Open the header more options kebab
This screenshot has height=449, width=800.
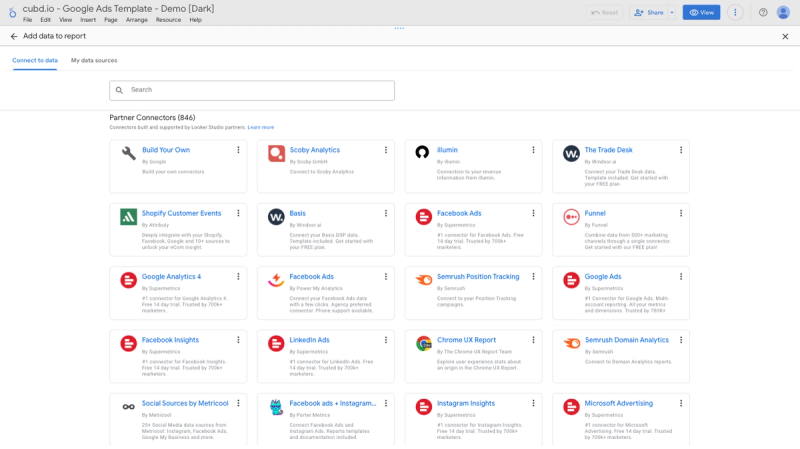click(735, 12)
